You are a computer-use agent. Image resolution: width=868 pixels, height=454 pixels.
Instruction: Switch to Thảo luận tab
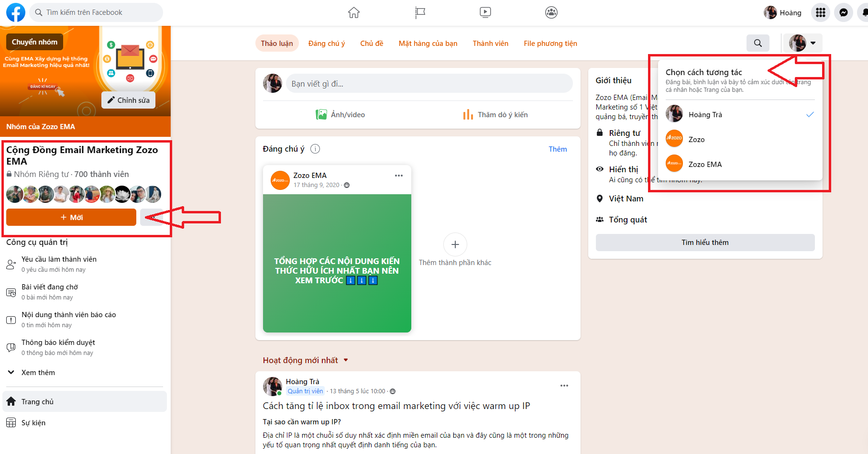(x=277, y=43)
